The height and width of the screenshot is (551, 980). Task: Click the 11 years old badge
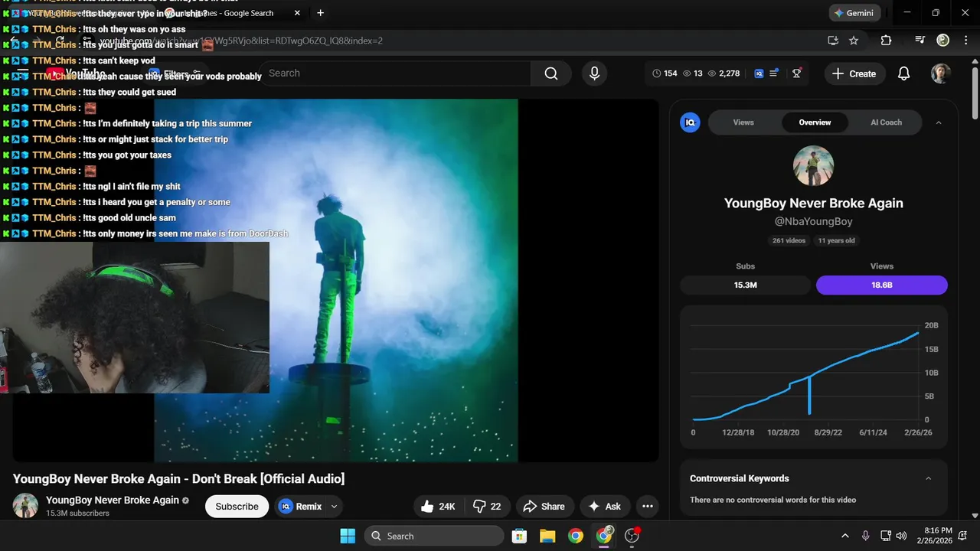[x=836, y=240]
